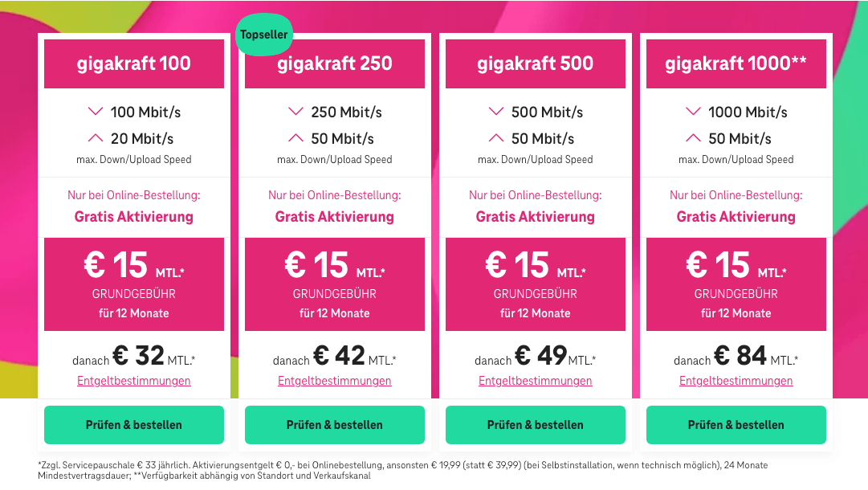868x490 pixels.
Task: Click upload arrow icon in gigakraft 250
Action: (x=296, y=138)
